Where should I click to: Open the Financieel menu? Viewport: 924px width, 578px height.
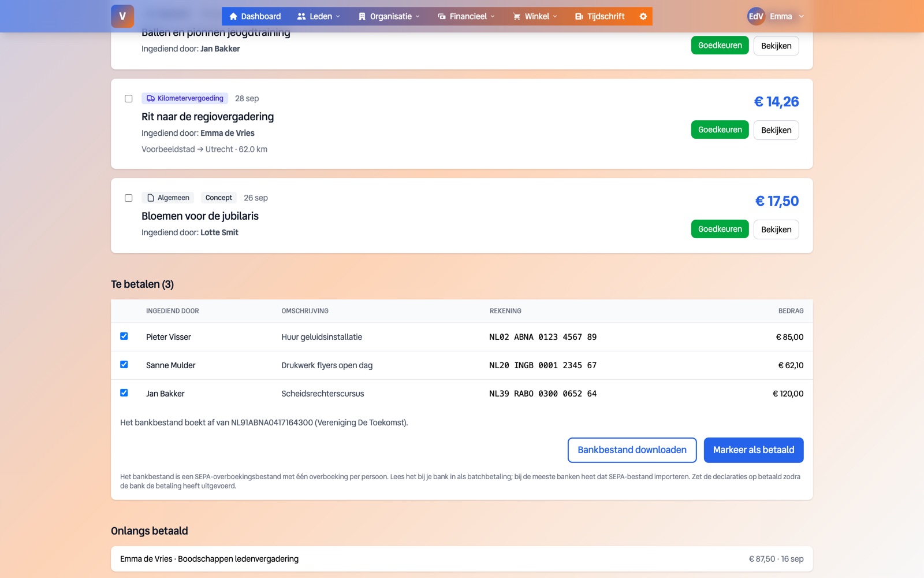pyautogui.click(x=467, y=16)
